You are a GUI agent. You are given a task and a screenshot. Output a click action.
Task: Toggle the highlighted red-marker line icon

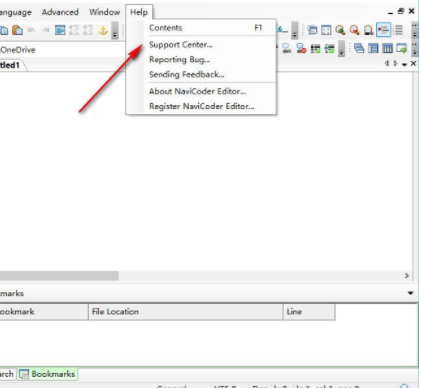[383, 30]
